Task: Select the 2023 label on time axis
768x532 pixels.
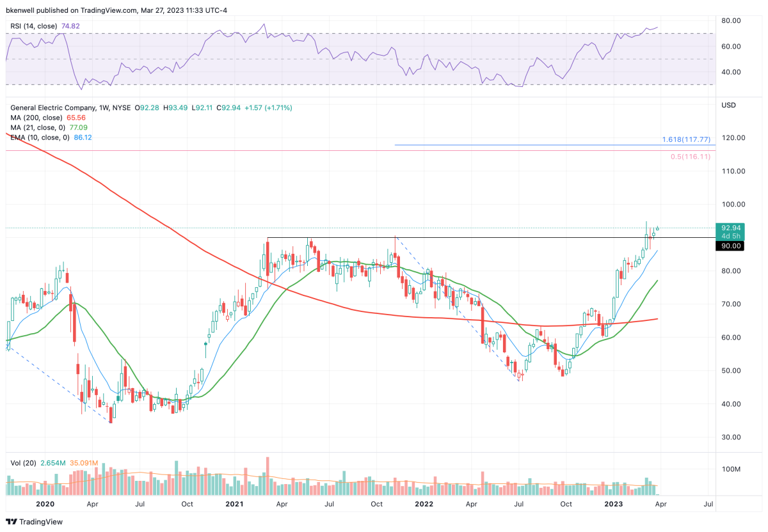Action: pos(613,505)
